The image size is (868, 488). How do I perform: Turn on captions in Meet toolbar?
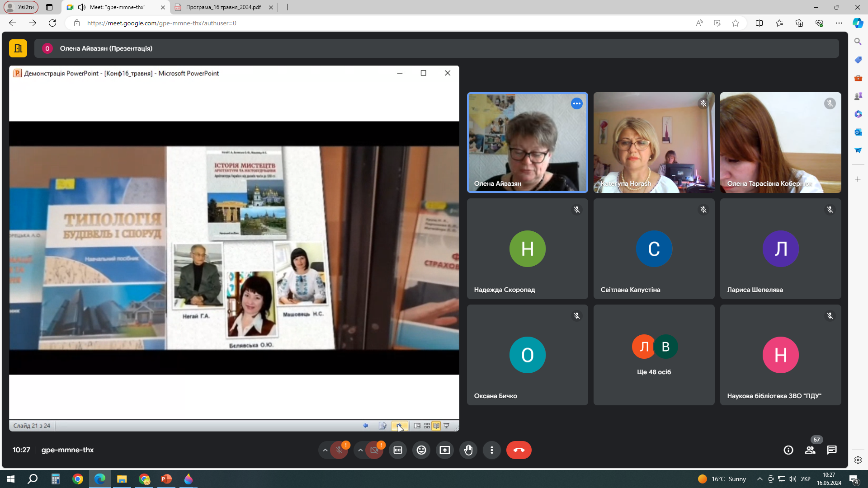[x=398, y=450]
